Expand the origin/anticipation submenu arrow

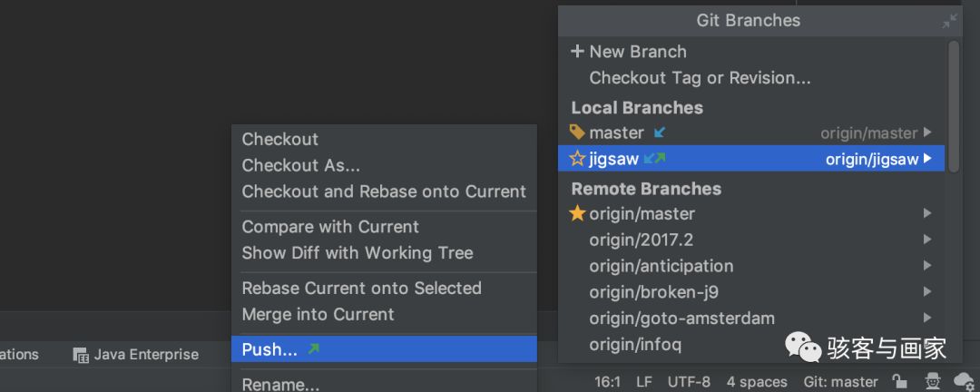(927, 266)
